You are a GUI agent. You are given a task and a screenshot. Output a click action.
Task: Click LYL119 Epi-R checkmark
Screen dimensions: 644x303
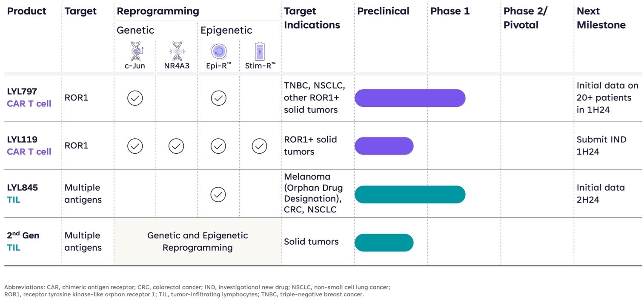(218, 146)
